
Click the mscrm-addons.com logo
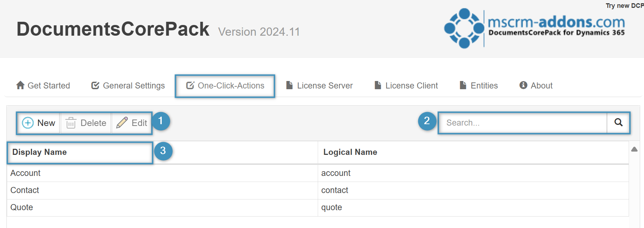pos(534,28)
